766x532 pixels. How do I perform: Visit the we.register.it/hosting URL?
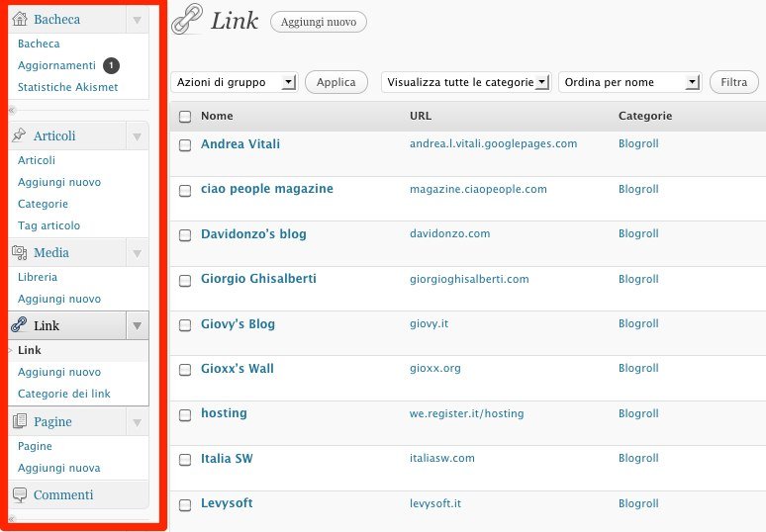(x=466, y=413)
